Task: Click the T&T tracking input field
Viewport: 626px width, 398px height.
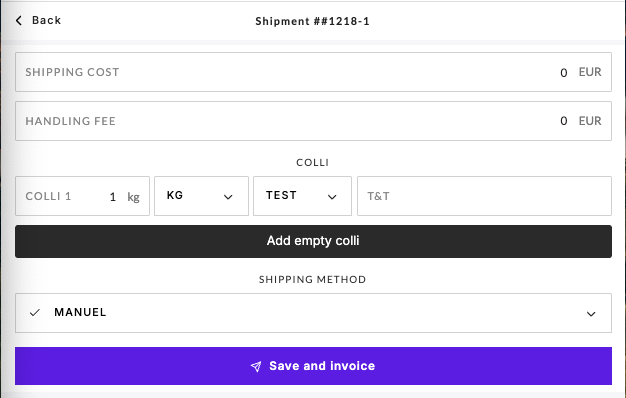Action: point(484,196)
